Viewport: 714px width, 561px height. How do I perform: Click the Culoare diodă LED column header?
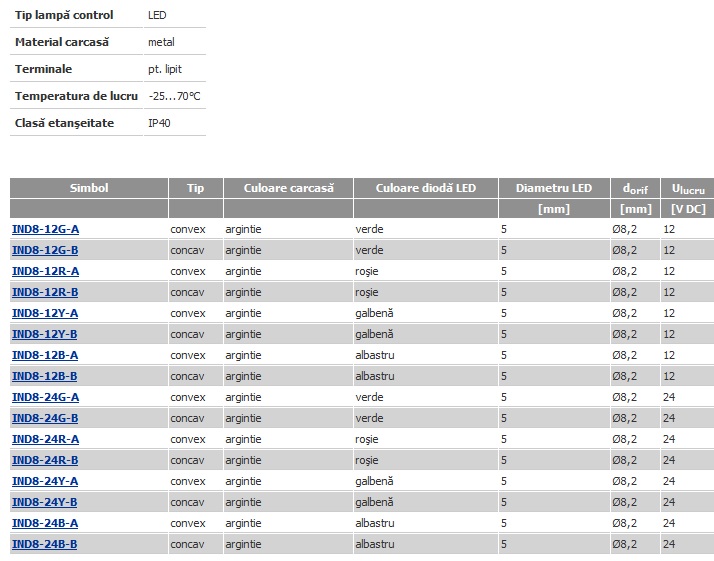click(425, 188)
